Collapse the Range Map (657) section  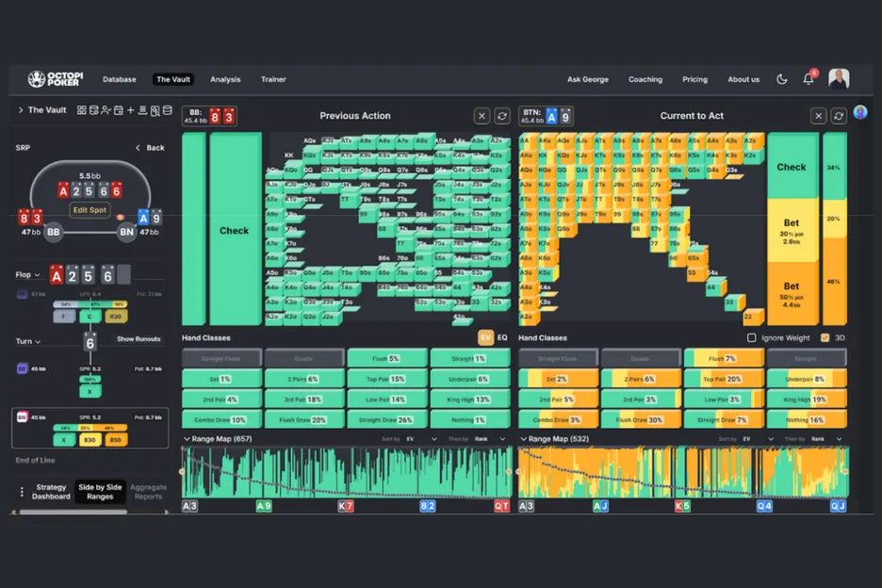pos(187,439)
